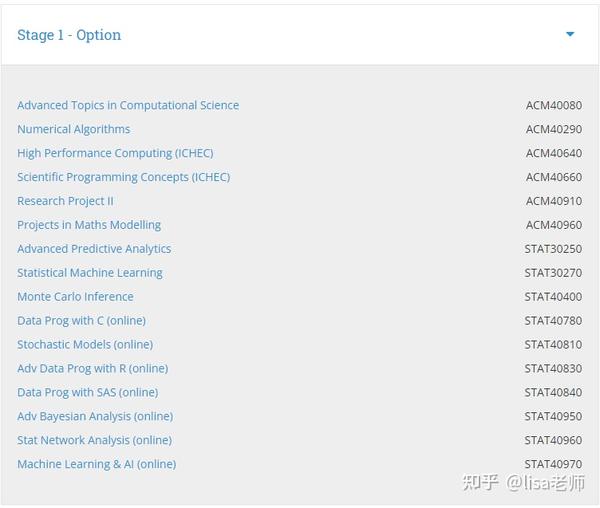Open Adv Bayesian Analysis (online)
The height and width of the screenshot is (508, 600).
point(95,417)
